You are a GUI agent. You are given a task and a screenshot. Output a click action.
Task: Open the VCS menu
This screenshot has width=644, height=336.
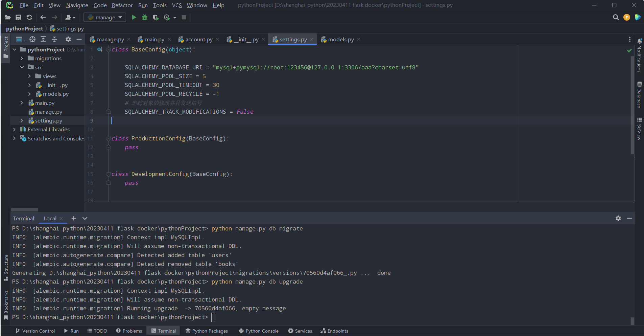(177, 5)
